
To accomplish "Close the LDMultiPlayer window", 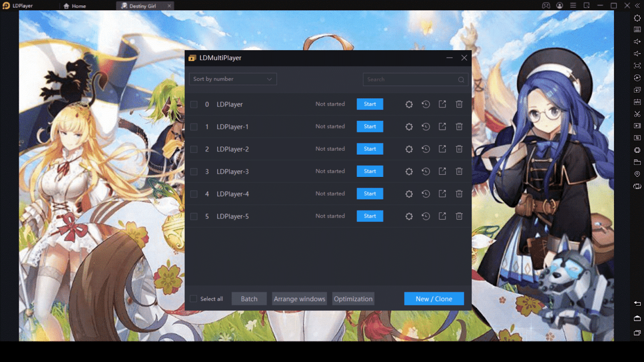I will [x=464, y=58].
